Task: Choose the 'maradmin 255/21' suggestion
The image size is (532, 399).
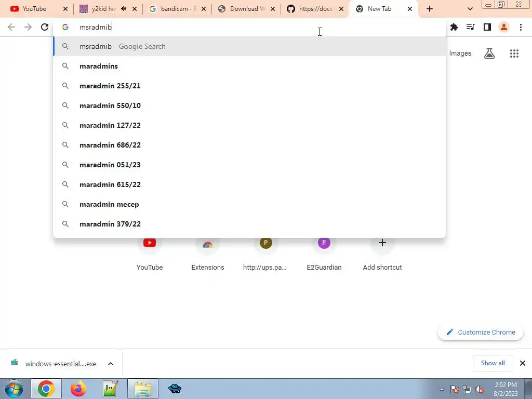Action: point(249,86)
